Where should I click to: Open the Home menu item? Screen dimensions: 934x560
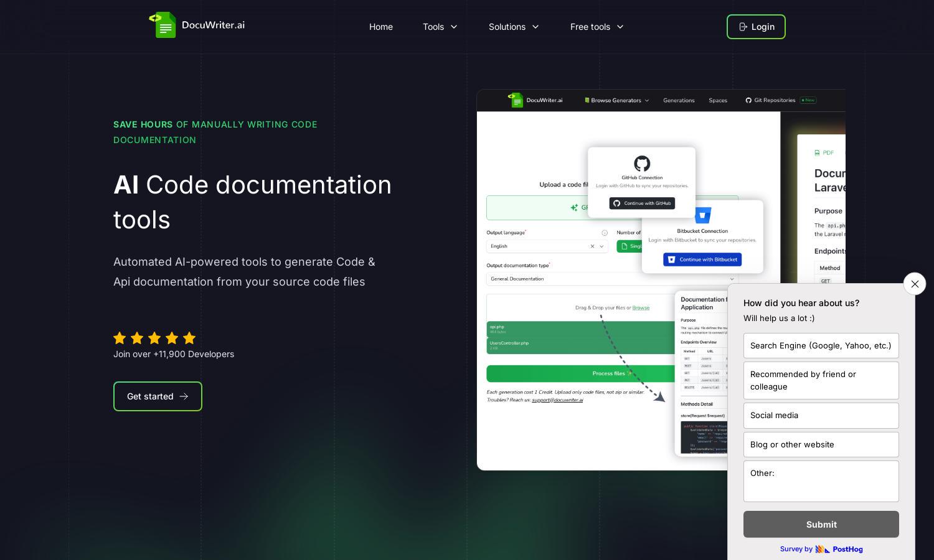(381, 27)
